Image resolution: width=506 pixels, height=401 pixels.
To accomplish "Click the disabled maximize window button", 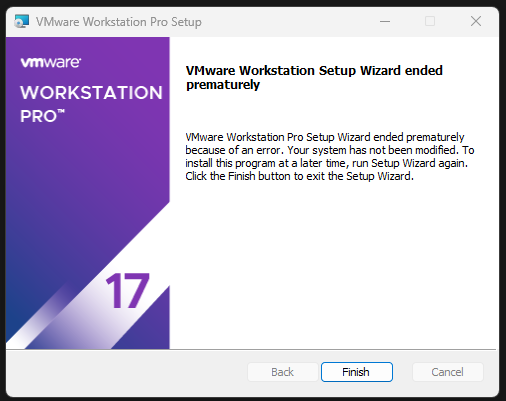I will [x=430, y=21].
